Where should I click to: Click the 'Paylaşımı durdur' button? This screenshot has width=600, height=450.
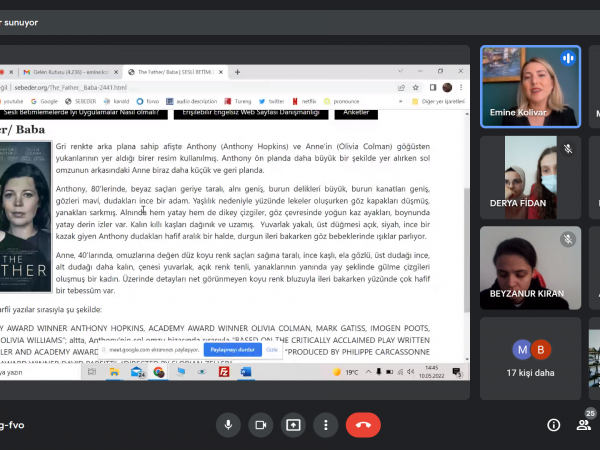pos(233,350)
